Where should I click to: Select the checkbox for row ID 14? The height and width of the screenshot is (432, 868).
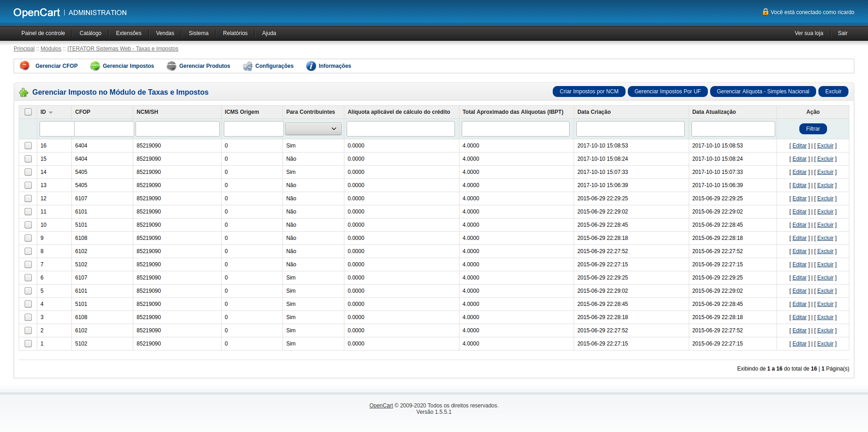(x=28, y=172)
